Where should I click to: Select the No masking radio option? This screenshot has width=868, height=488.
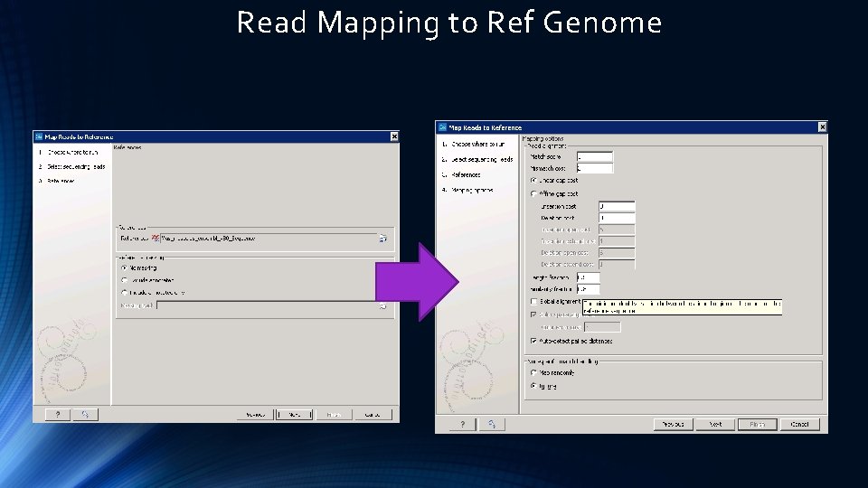click(x=124, y=267)
